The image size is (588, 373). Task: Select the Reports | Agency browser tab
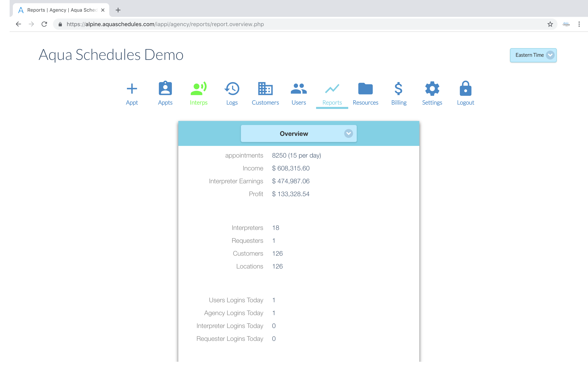click(x=61, y=10)
